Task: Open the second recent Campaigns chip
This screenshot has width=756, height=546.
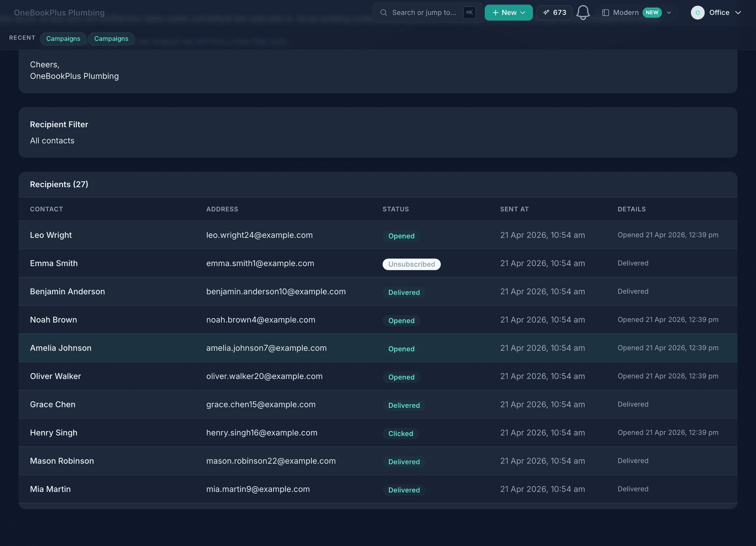Action: (111, 39)
